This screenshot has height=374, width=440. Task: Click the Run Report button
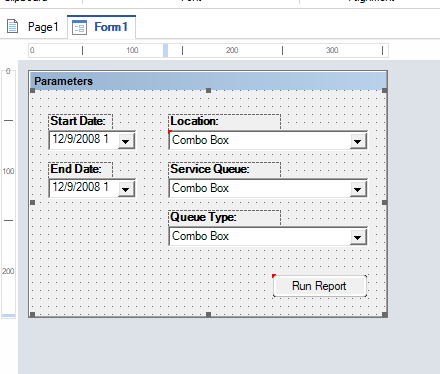[320, 286]
